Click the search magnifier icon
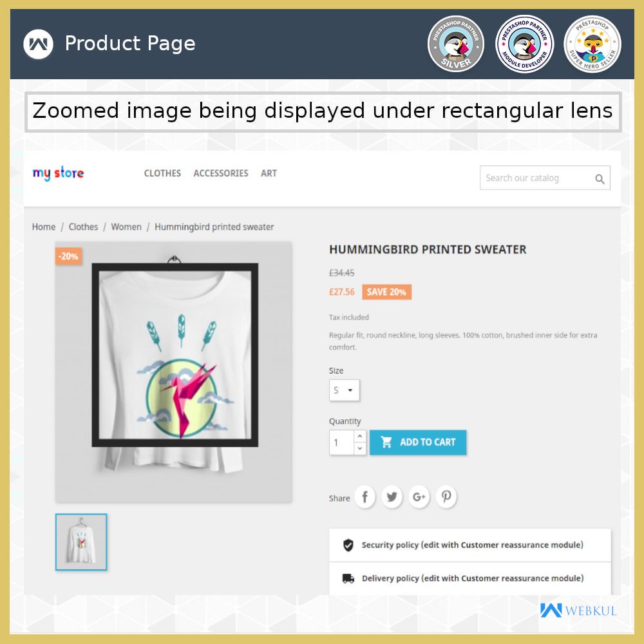644x644 pixels. (x=600, y=179)
